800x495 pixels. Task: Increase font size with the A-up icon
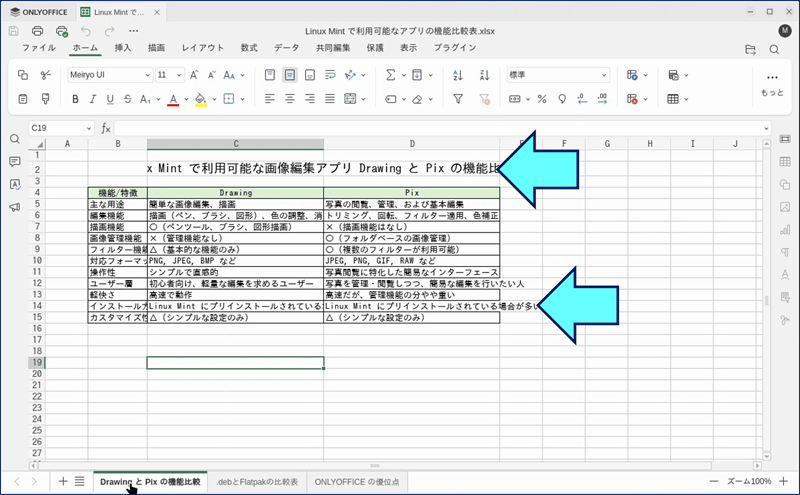[194, 75]
